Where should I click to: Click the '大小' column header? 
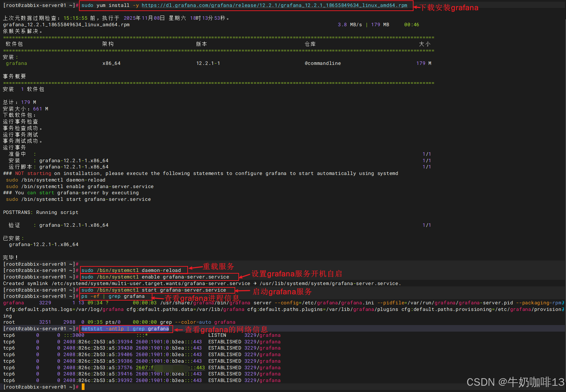tap(425, 44)
